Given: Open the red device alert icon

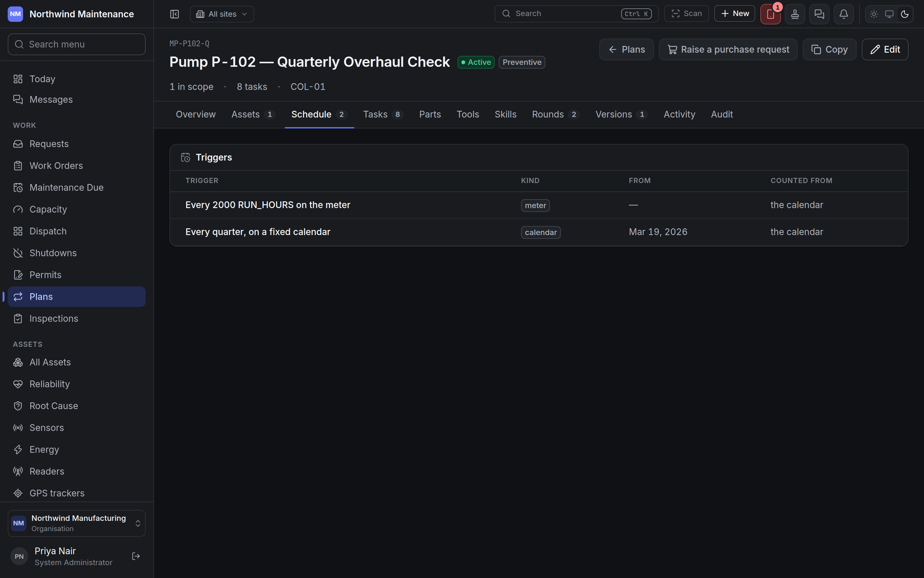Looking at the screenshot, I should tap(770, 14).
